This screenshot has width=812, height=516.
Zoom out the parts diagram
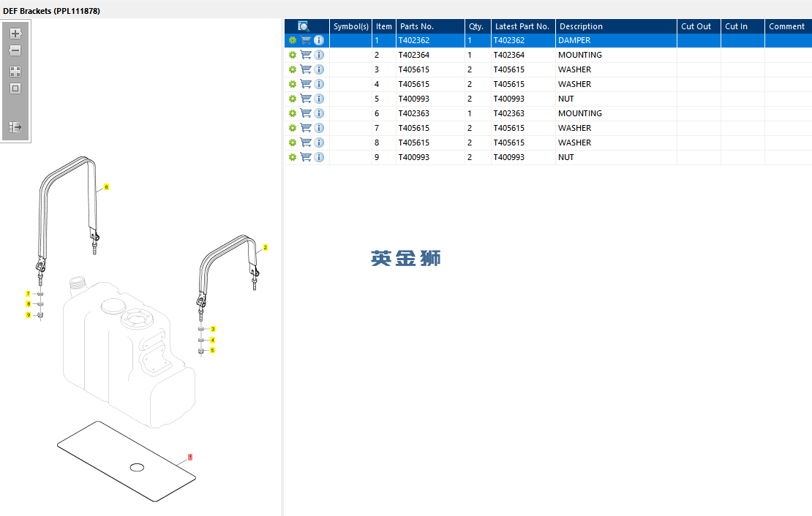15,50
